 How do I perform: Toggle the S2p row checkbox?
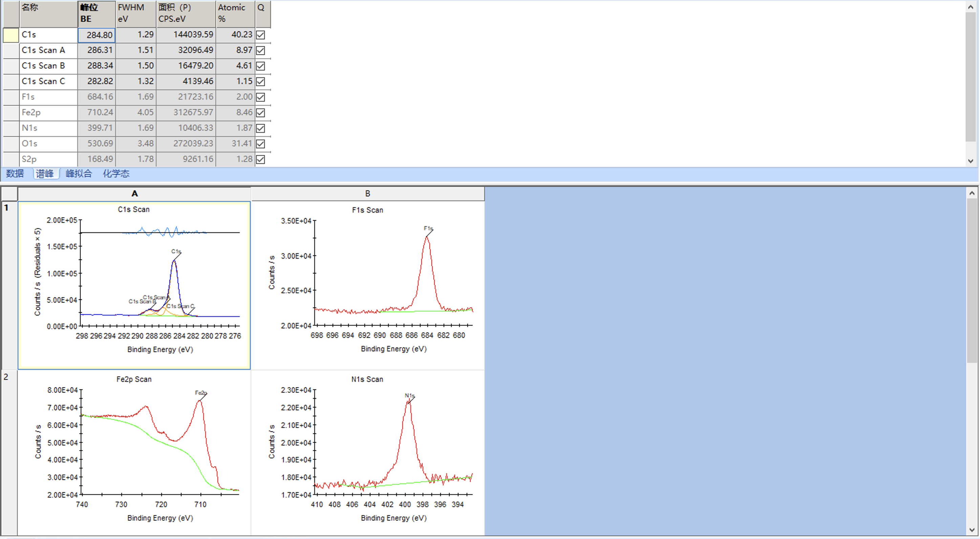pyautogui.click(x=261, y=159)
